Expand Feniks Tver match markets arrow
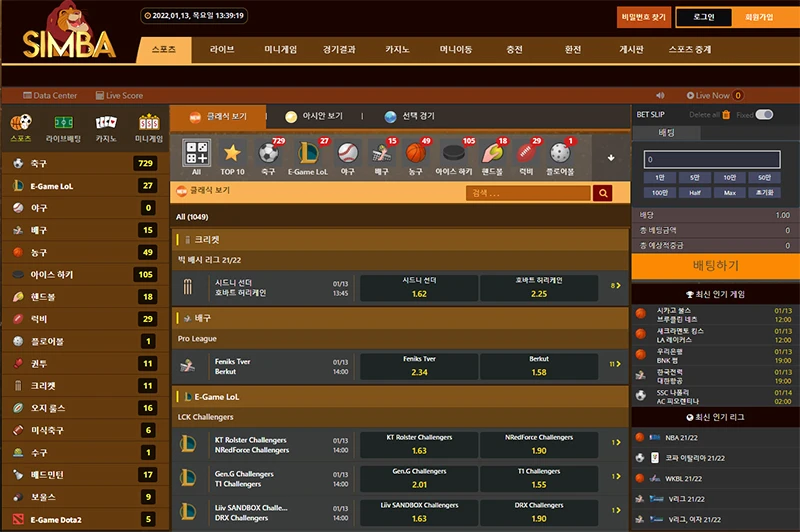Image resolution: width=800 pixels, height=532 pixels. pyautogui.click(x=615, y=364)
